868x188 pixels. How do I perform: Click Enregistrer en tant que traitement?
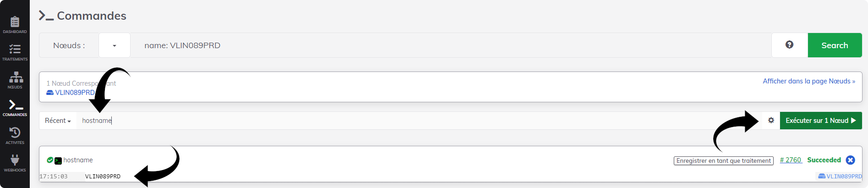(724, 160)
